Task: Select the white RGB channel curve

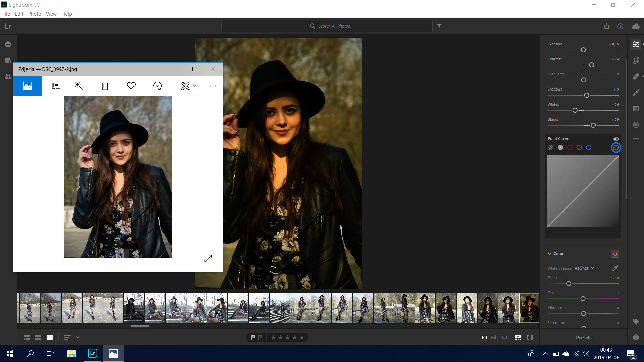Action: 560,147
